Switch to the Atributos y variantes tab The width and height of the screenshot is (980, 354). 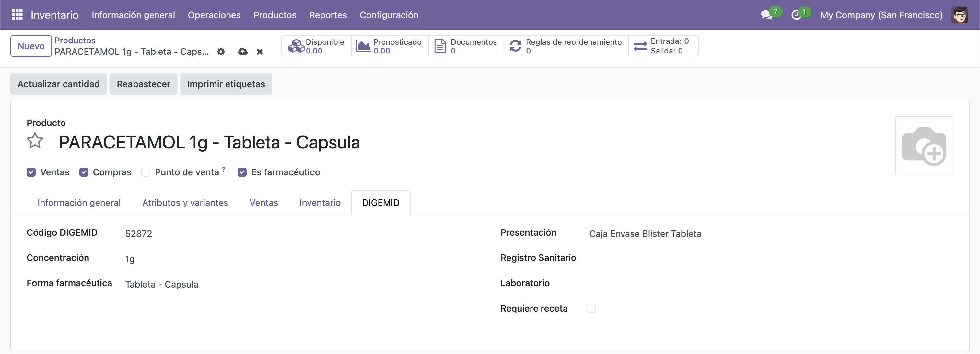[185, 203]
